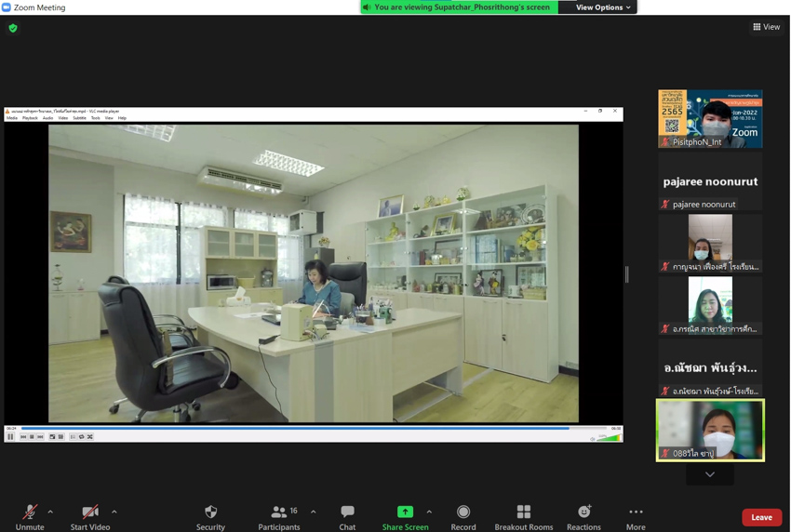Pause the VLC video playback
The height and width of the screenshot is (532, 791).
click(11, 436)
